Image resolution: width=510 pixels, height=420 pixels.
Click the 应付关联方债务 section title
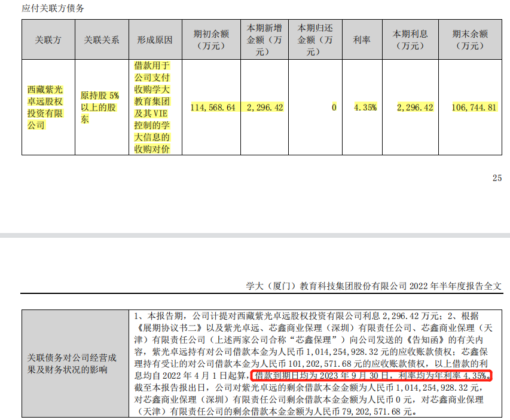pyautogui.click(x=53, y=8)
